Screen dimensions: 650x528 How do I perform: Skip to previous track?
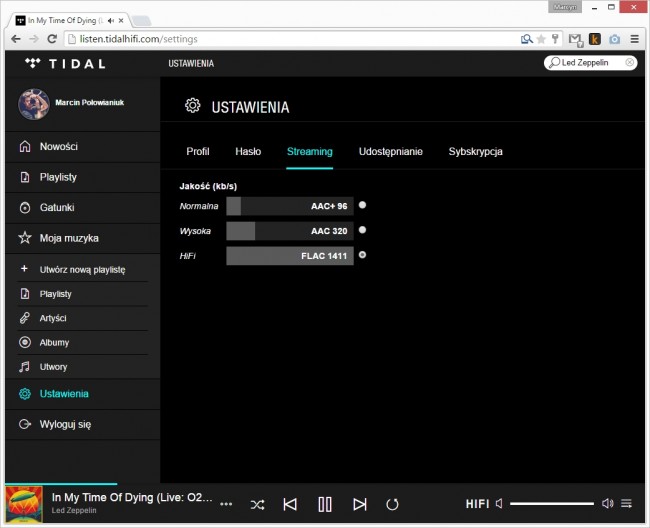pyautogui.click(x=290, y=504)
